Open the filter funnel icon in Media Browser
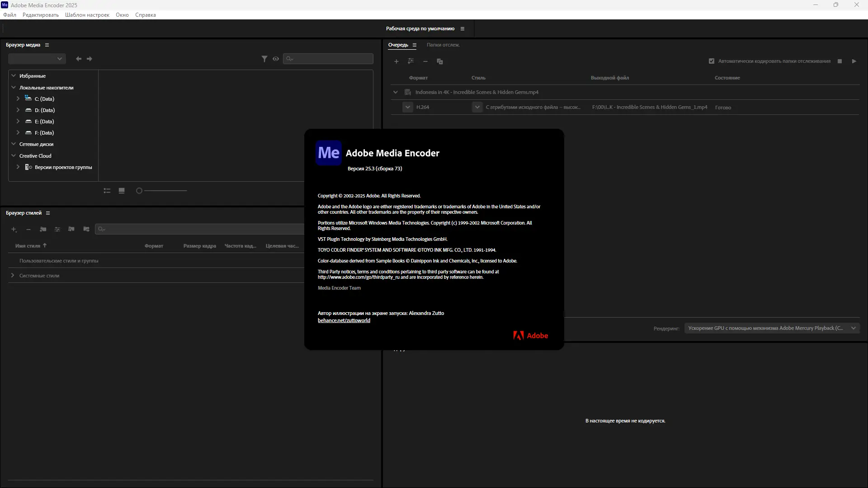This screenshot has width=868, height=488. 264,59
